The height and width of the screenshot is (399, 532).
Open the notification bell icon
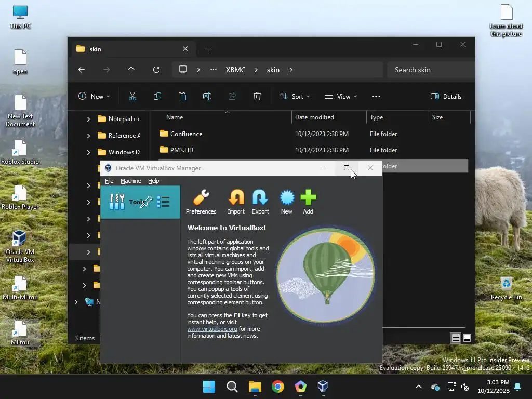coord(518,387)
